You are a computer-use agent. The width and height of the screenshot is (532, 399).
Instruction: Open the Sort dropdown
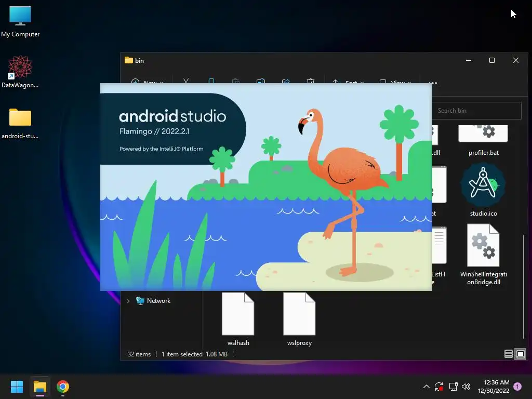348,82
